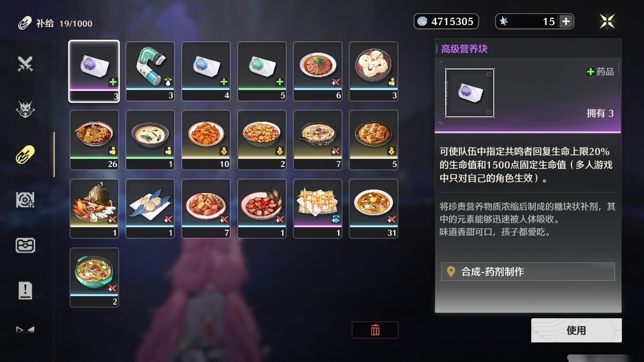The width and height of the screenshot is (644, 362).
Task: Click the shell credit balance 4715305
Action: pyautogui.click(x=446, y=21)
